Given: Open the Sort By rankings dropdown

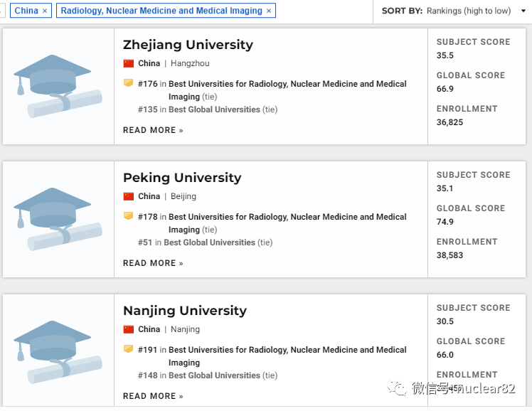Looking at the screenshot, I should tap(454, 11).
